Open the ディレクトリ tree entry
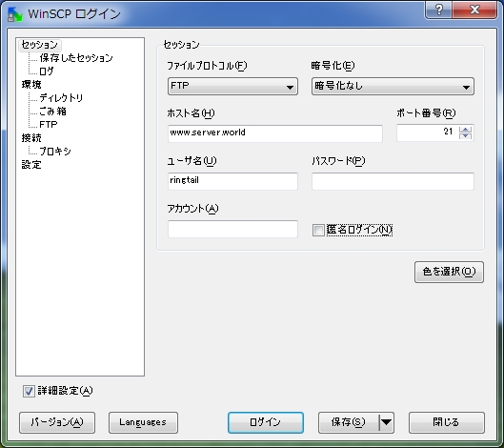 pyautogui.click(x=61, y=98)
